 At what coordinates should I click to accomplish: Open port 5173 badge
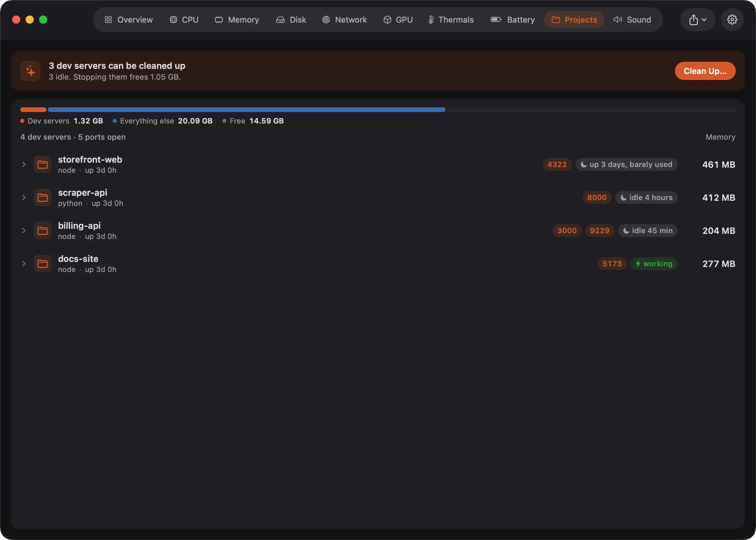[612, 264]
